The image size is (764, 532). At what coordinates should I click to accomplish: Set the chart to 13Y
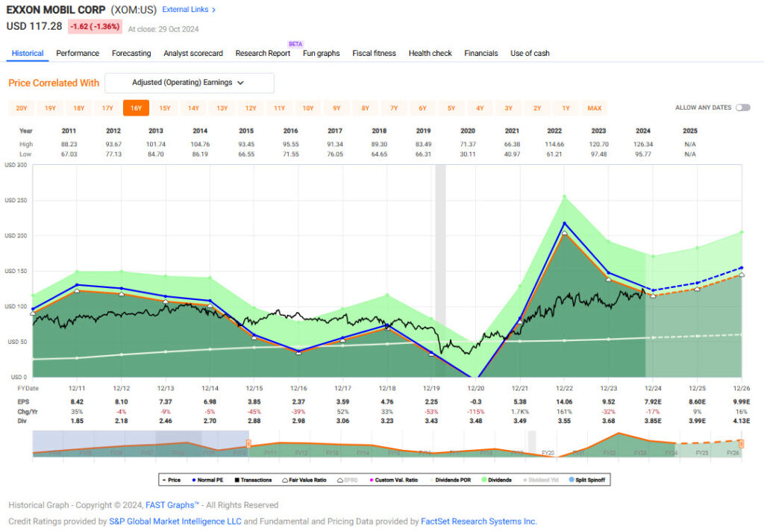(222, 108)
